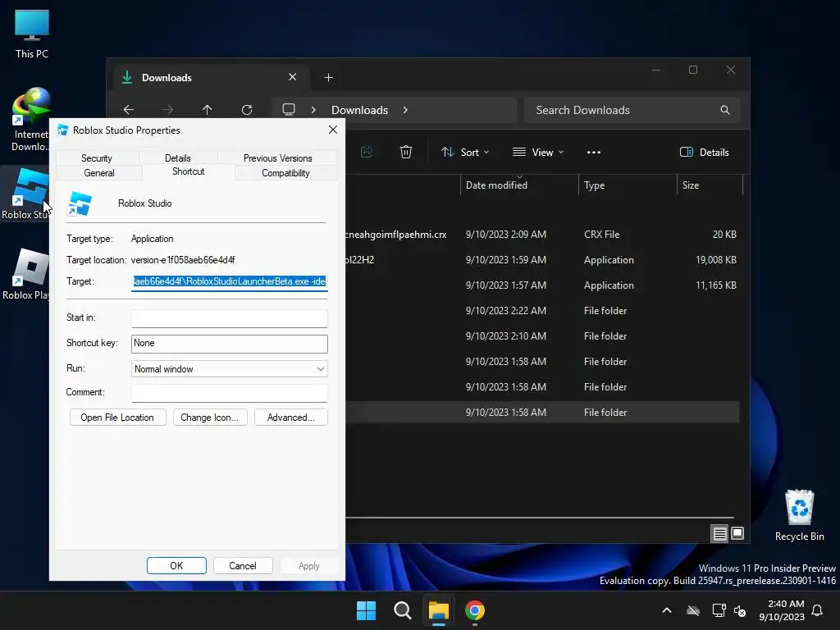Switch Explorer to large thumbnails view icon
Viewport: 840px width, 630px height.
click(x=737, y=533)
